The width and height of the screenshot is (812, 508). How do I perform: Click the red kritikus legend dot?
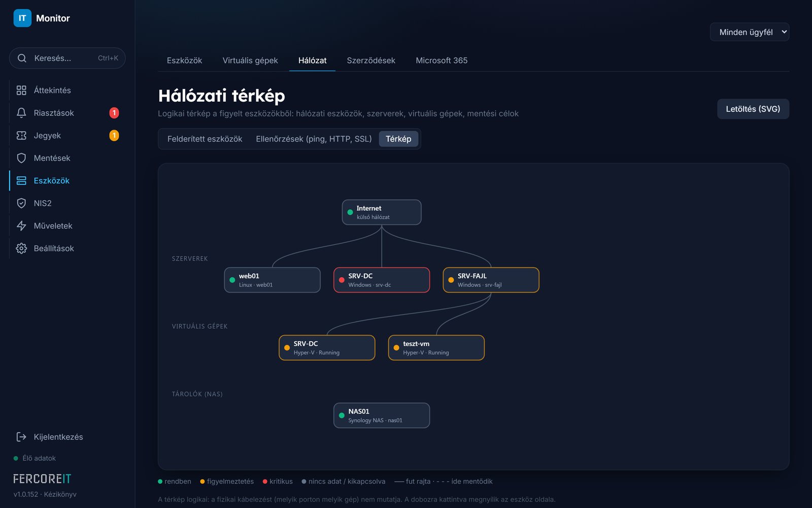pos(265,482)
